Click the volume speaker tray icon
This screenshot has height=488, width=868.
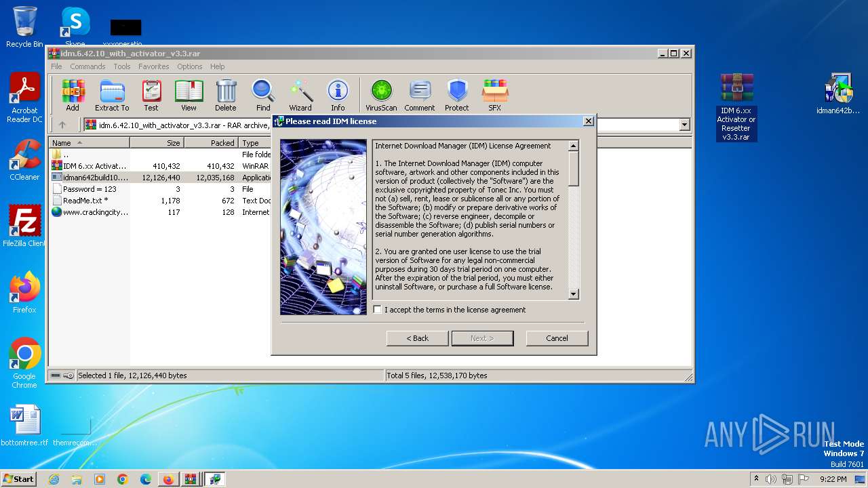click(x=771, y=479)
